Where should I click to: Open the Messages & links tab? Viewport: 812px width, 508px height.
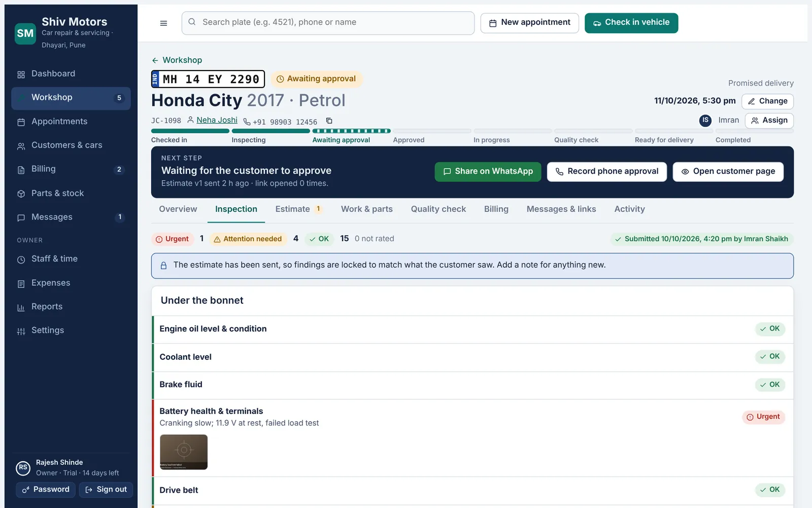click(561, 209)
